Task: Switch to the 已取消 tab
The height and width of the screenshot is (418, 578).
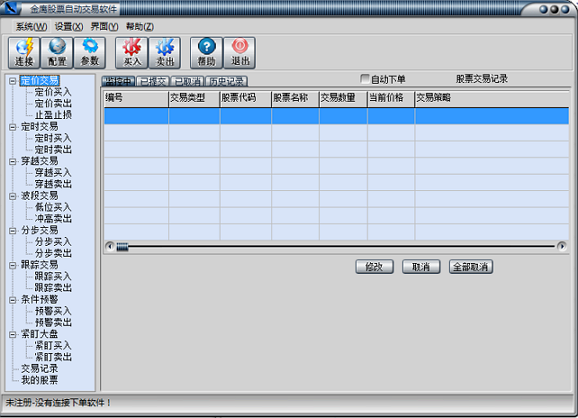Action: pyautogui.click(x=187, y=81)
